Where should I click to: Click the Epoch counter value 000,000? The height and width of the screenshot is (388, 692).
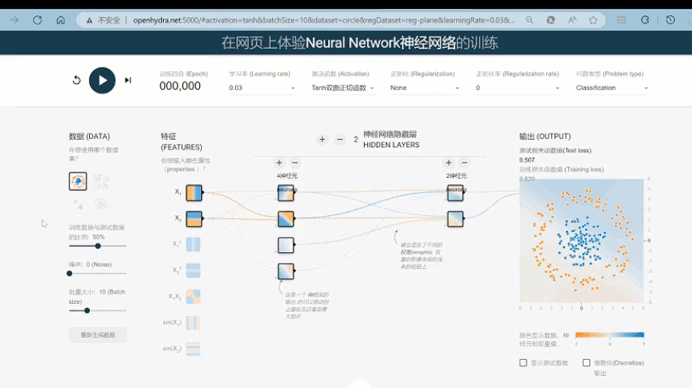coord(180,86)
